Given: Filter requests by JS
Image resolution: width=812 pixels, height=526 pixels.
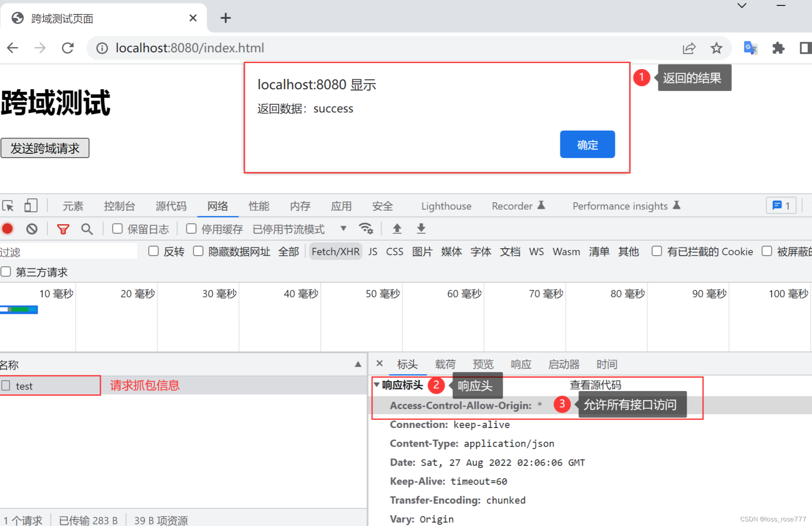Looking at the screenshot, I should (x=373, y=251).
